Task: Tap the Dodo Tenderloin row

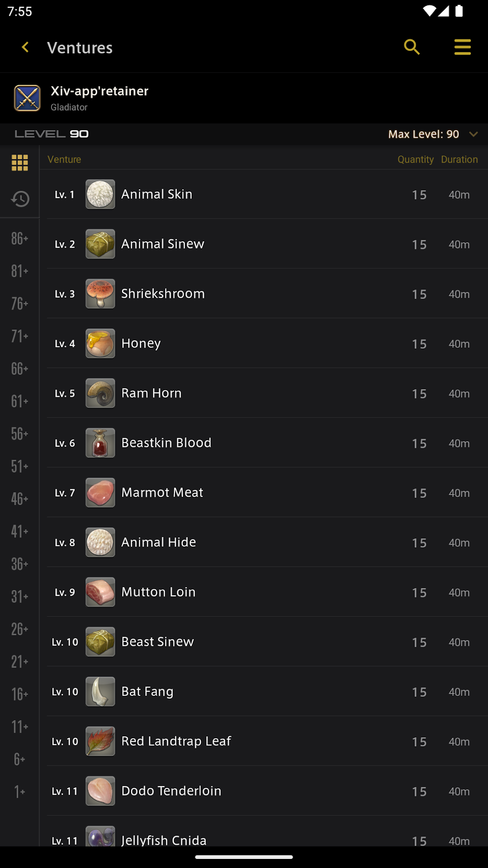Action: [267, 791]
